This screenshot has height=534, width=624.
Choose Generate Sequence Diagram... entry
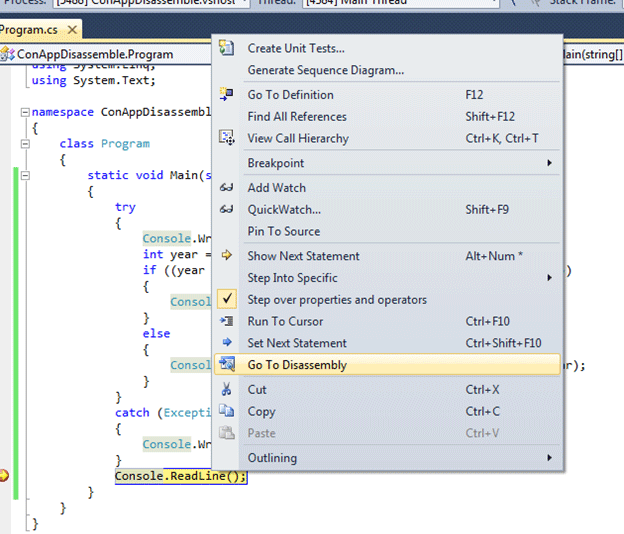(326, 70)
